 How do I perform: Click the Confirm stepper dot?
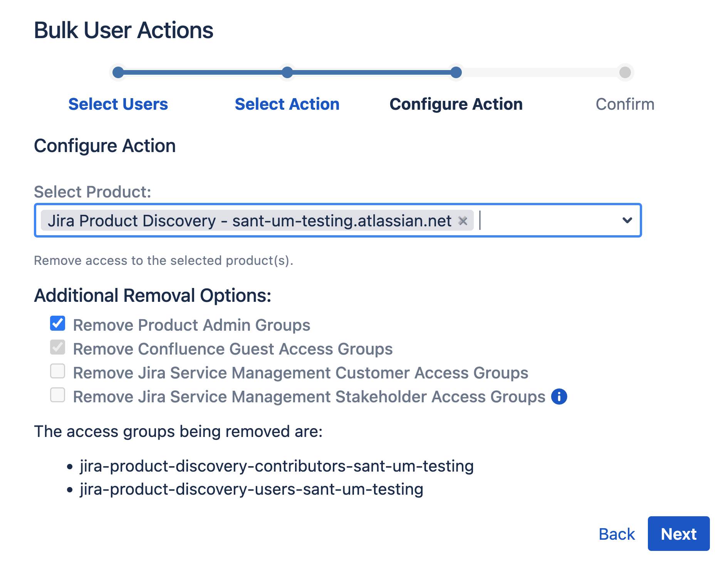tap(625, 72)
